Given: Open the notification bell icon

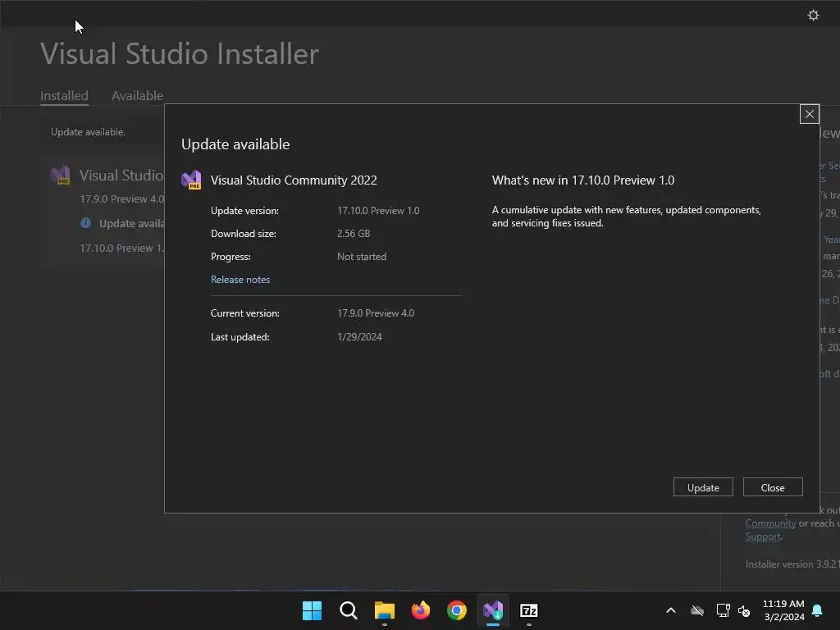Looking at the screenshot, I should pyautogui.click(x=818, y=610).
